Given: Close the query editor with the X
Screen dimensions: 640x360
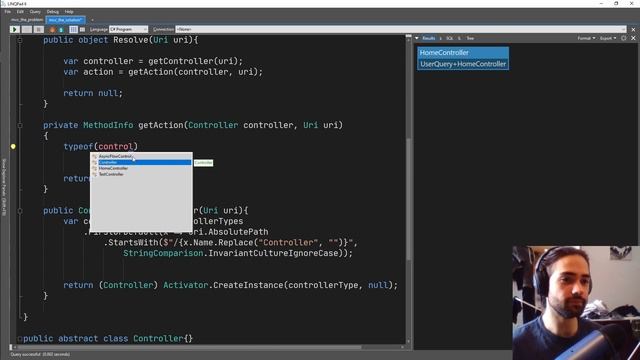Looking at the screenshot, I should pos(633,29).
